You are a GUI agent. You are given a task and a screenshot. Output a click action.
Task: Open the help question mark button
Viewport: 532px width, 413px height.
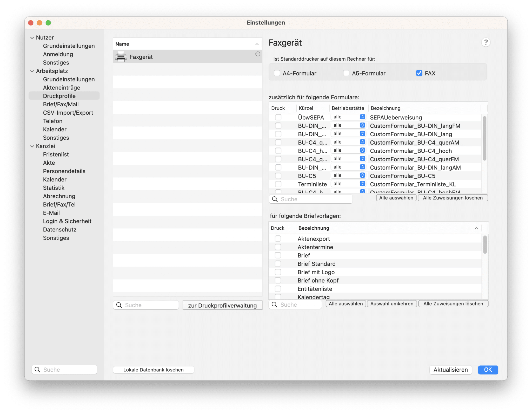[x=486, y=42]
